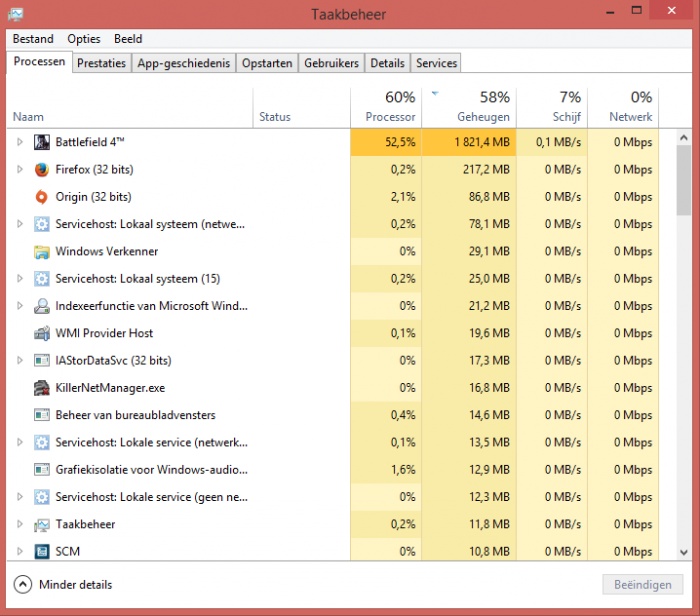This screenshot has height=616, width=700.
Task: Sort by the Processor column header
Action: [386, 108]
